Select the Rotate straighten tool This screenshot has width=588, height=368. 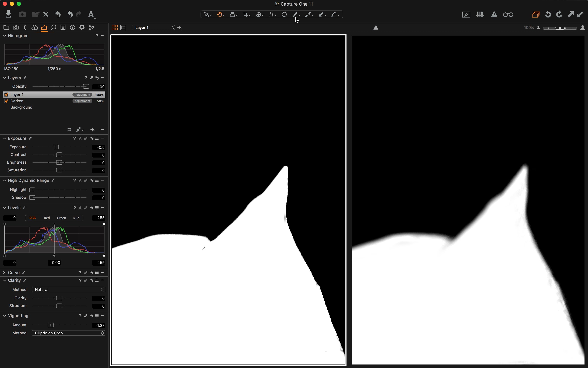coord(259,15)
